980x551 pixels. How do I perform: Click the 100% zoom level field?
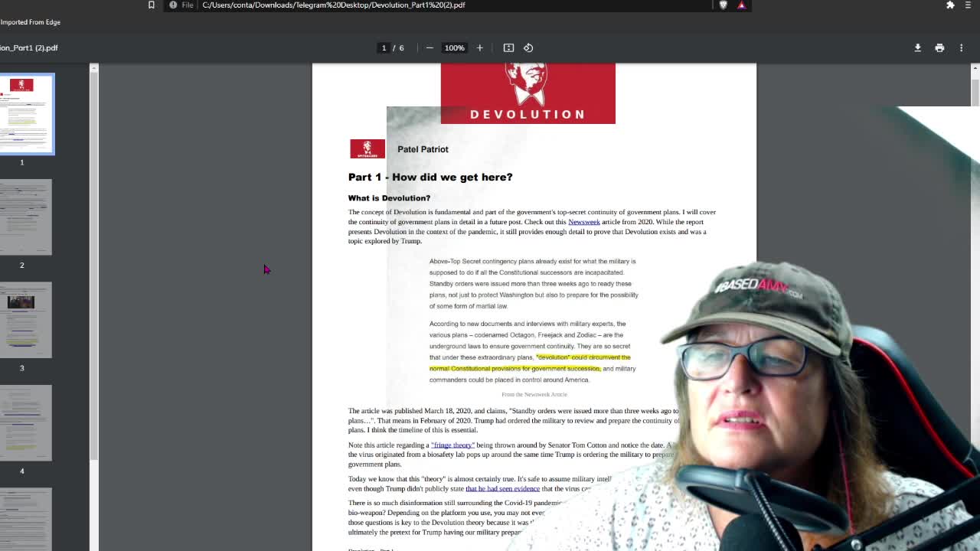click(454, 48)
